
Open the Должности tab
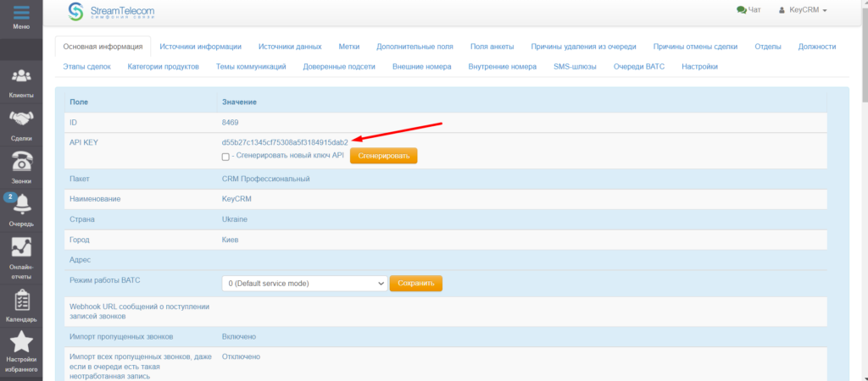pyautogui.click(x=817, y=47)
